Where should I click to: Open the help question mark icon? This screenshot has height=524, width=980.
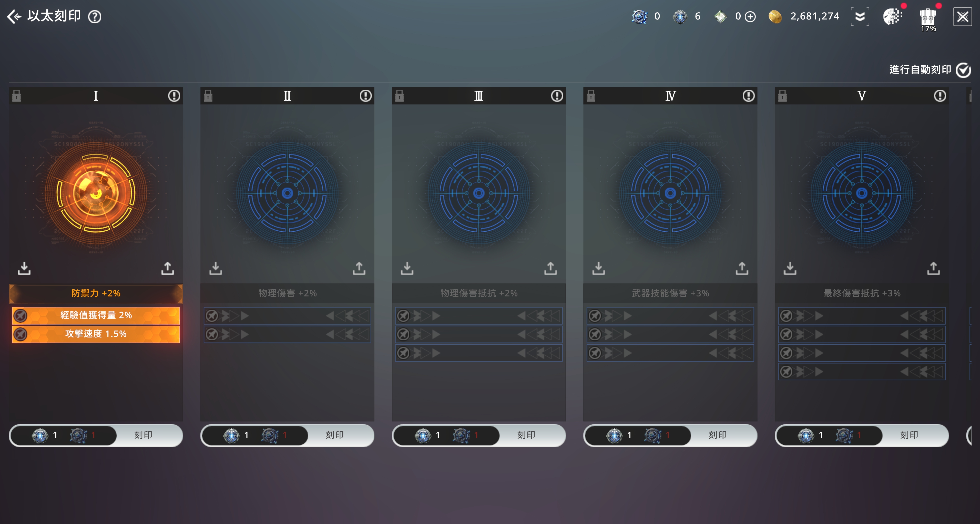coord(94,17)
